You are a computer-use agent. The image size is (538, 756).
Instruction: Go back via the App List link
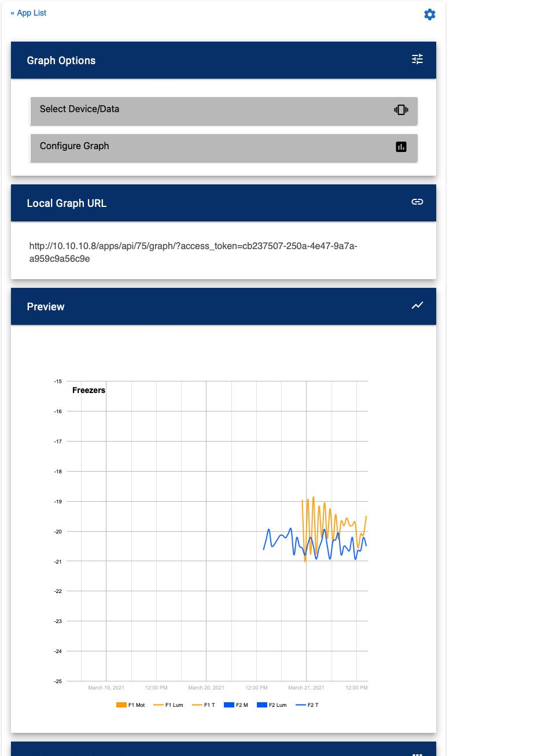(x=28, y=13)
